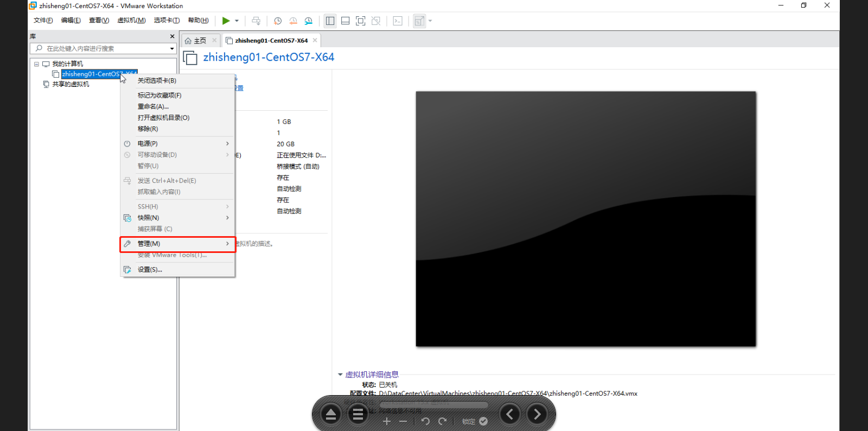The image size is (868, 431).
Task: Close the library panel with its X
Action: (x=172, y=36)
